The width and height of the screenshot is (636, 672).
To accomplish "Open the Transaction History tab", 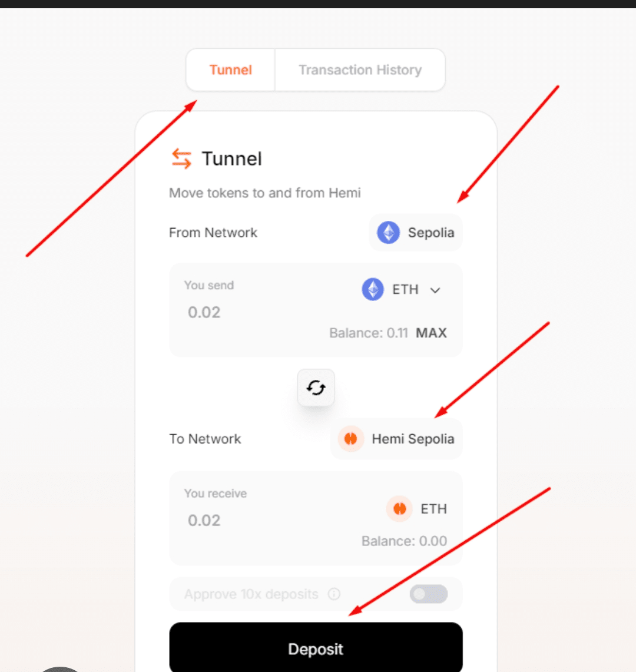I will 360,69.
